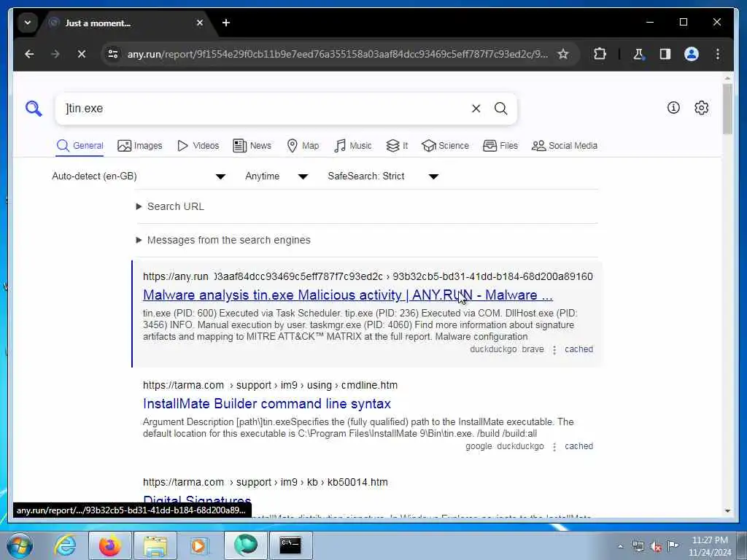747x560 pixels.
Task: Open the SafeSearch: Strict dropdown
Action: [383, 176]
